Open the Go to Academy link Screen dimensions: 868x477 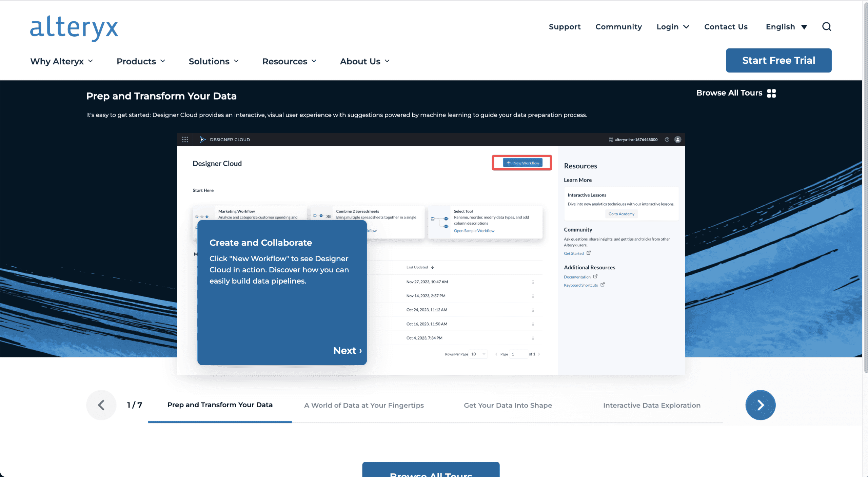[621, 214]
